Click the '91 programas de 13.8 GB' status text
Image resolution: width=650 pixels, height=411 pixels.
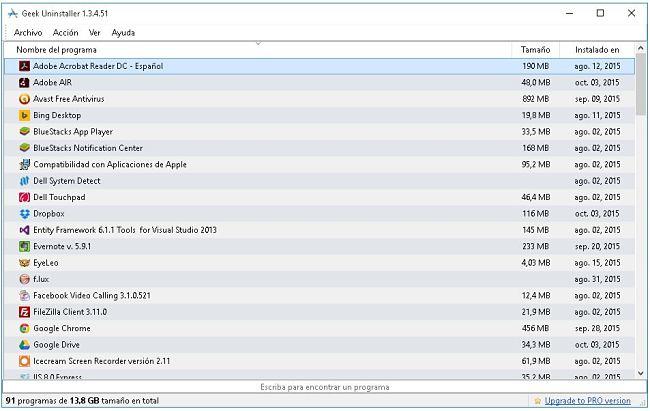pos(82,401)
